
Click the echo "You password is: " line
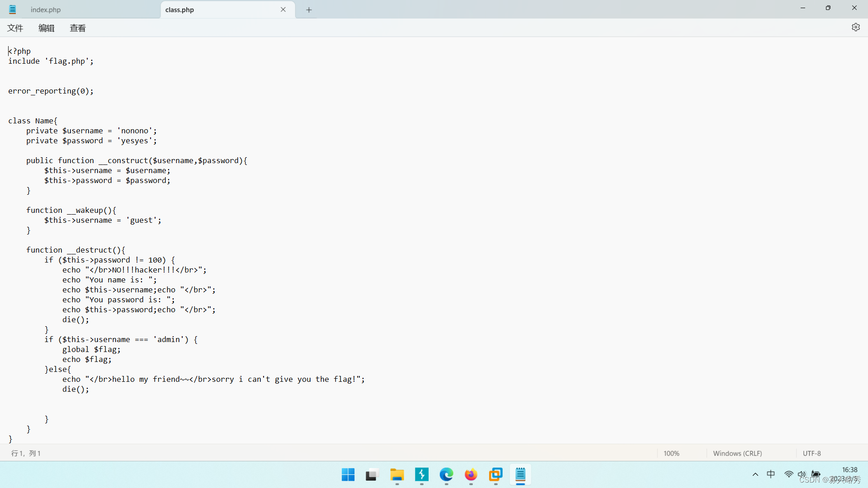[x=118, y=300]
